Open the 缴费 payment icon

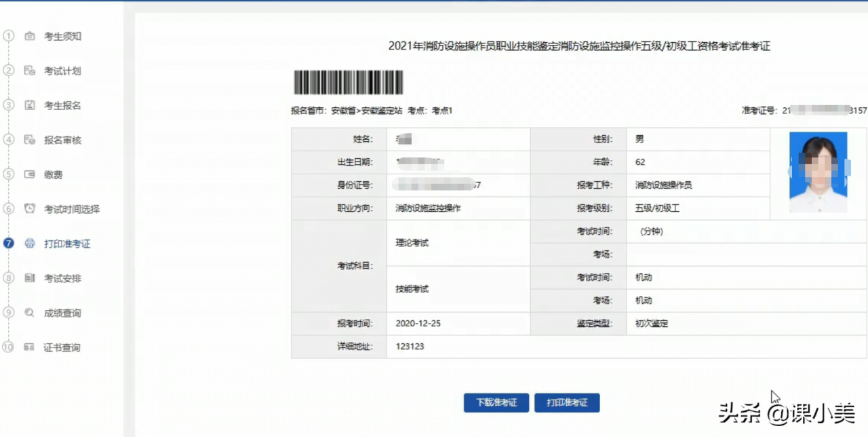(29, 174)
